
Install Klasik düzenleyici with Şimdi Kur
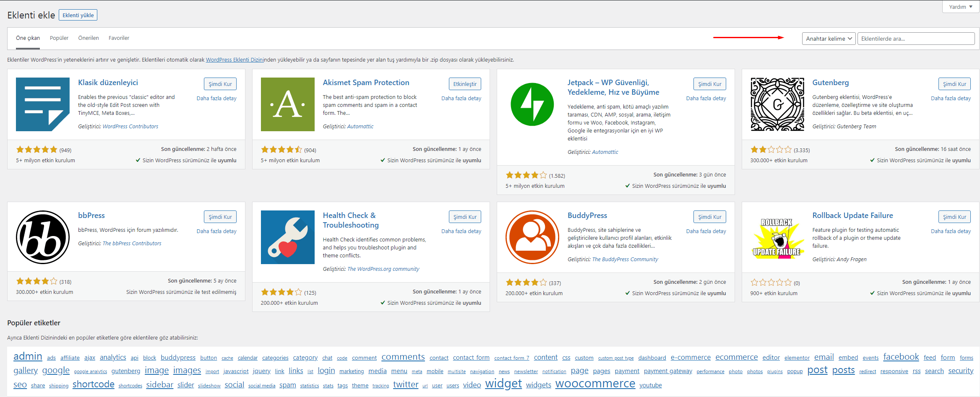click(220, 84)
